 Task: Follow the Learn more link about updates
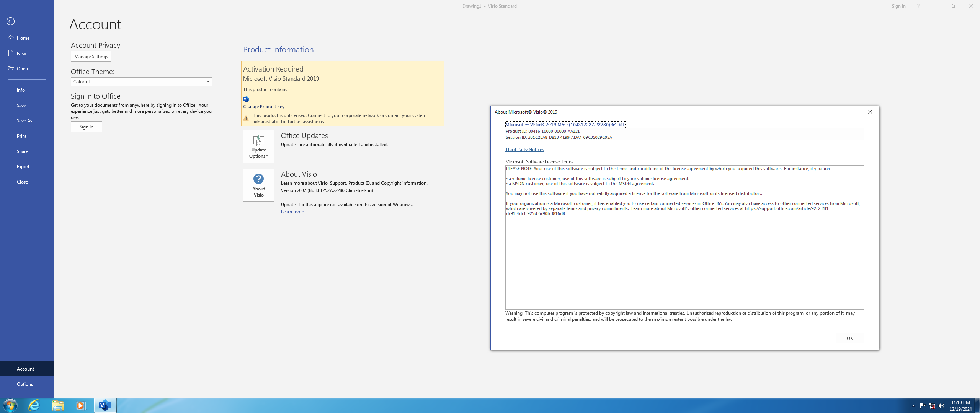pos(292,212)
